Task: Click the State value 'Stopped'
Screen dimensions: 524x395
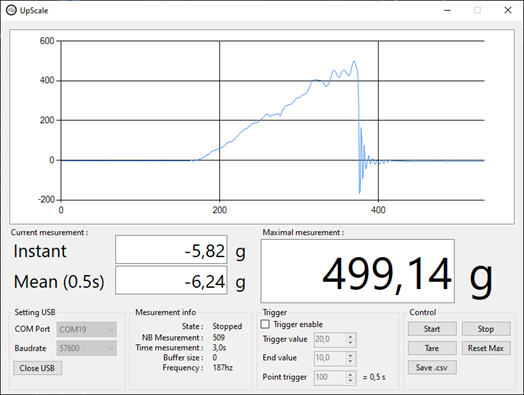Action: click(227, 326)
